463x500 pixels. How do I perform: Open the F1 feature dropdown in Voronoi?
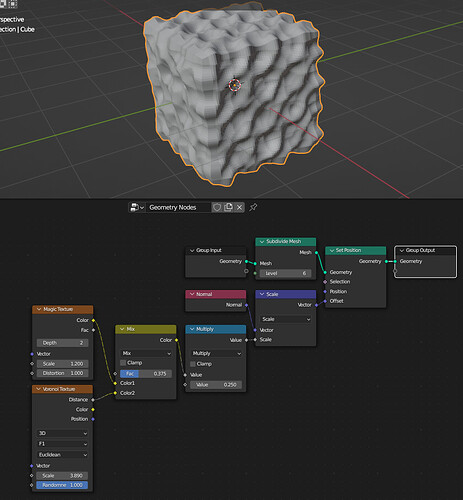[x=62, y=444]
